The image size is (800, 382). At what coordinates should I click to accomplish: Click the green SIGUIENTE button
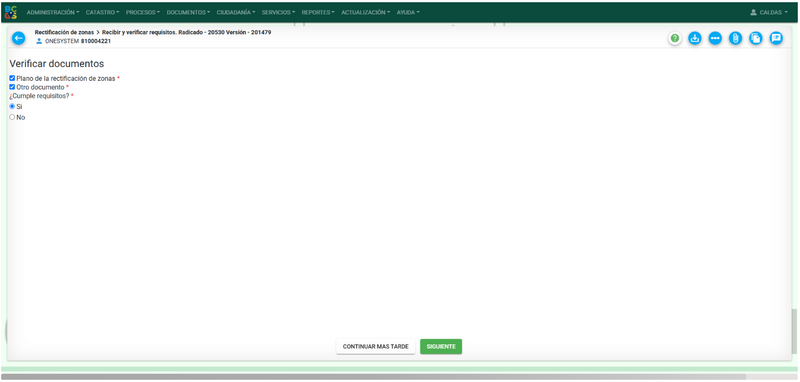pos(441,346)
